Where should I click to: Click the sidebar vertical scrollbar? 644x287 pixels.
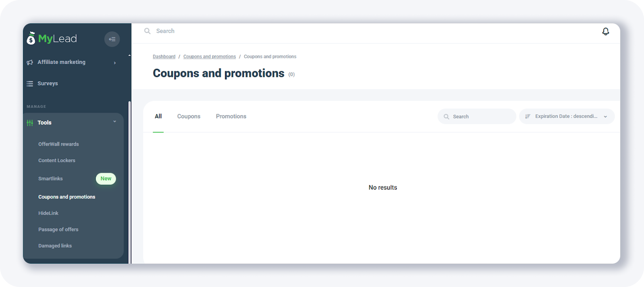click(129, 181)
